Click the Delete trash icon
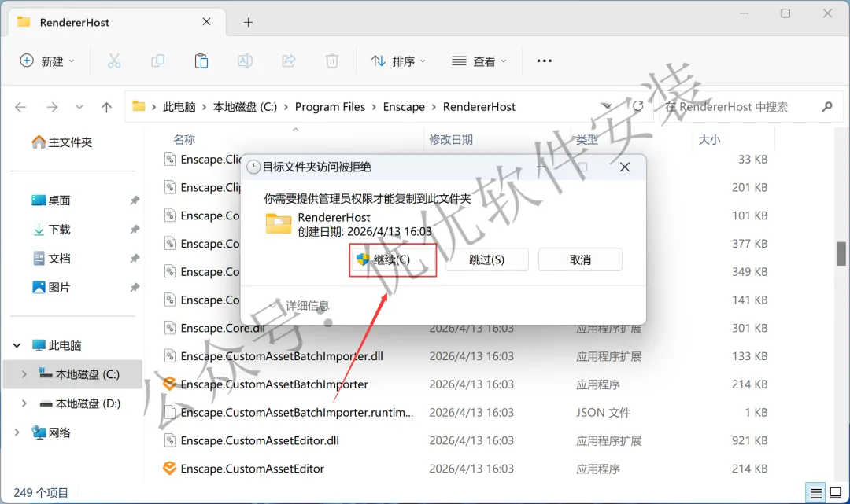This screenshot has height=504, width=850. (332, 61)
